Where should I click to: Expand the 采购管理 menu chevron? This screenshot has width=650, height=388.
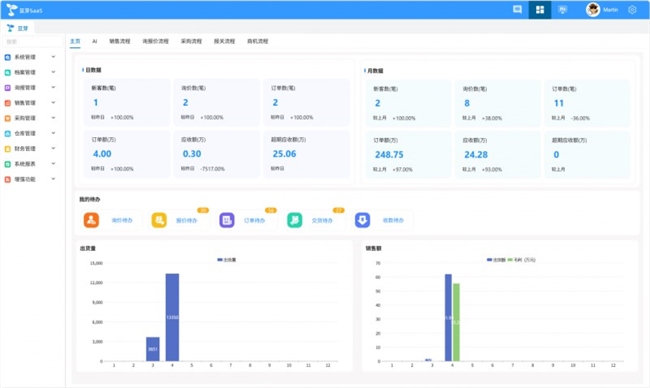(x=53, y=118)
